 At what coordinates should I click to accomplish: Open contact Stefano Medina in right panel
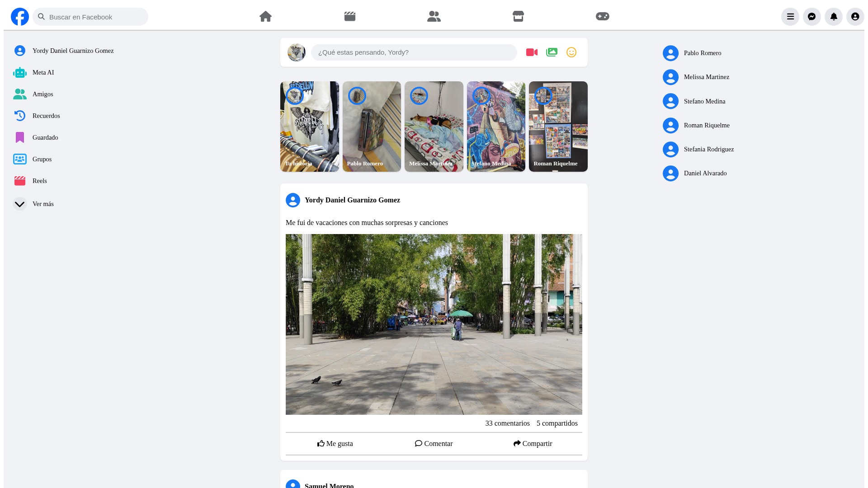pos(694,101)
